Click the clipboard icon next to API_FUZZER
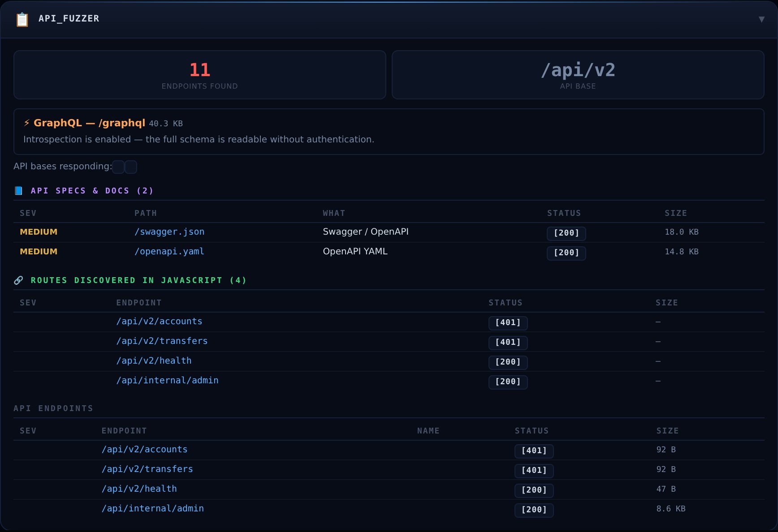This screenshot has height=532, width=778. pyautogui.click(x=22, y=19)
